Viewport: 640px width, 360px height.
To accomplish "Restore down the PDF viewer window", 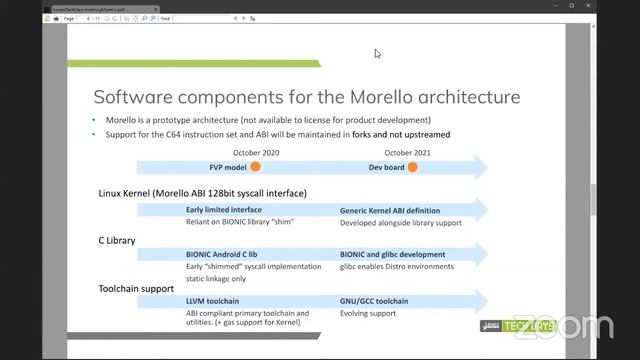I will coord(572,6).
